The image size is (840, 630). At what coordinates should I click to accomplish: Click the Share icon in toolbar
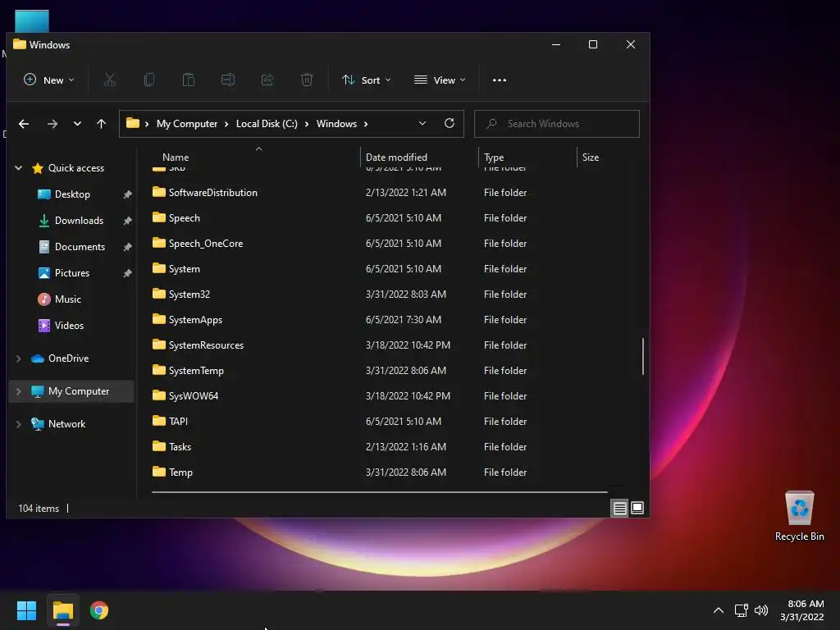pyautogui.click(x=267, y=80)
